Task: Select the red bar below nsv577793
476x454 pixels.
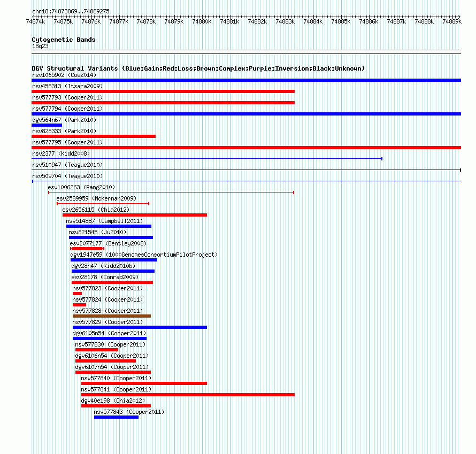Action: [163, 103]
